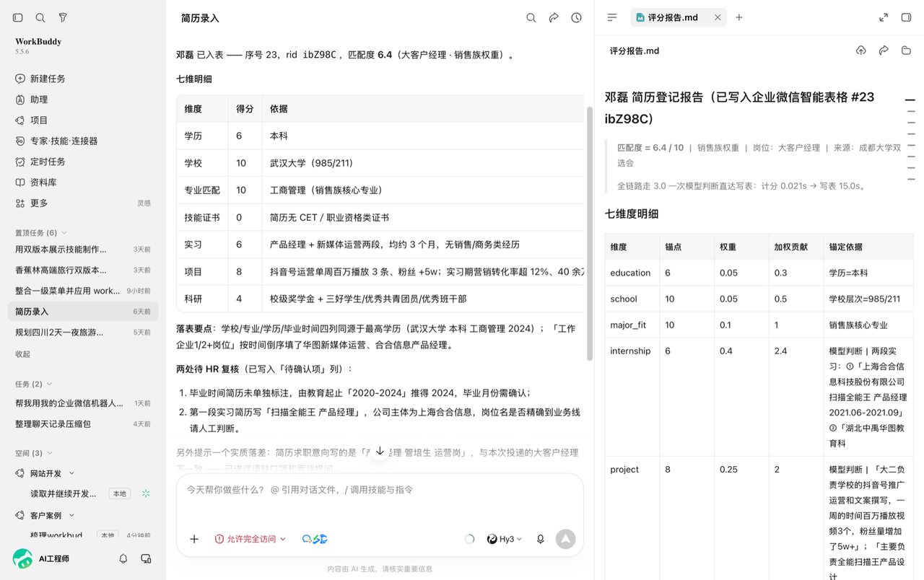The image size is (924, 580).
Task: Add a new tab with plus
Action: pos(739,17)
